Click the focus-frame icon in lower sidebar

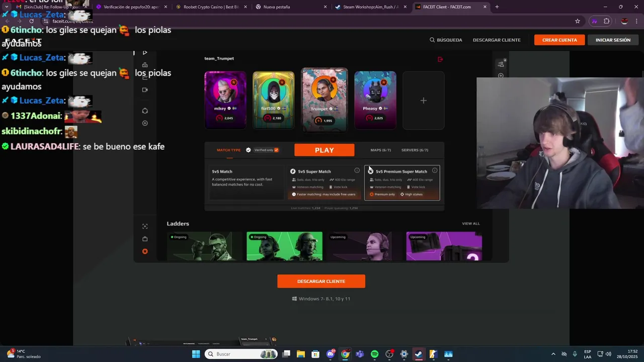[x=145, y=226]
